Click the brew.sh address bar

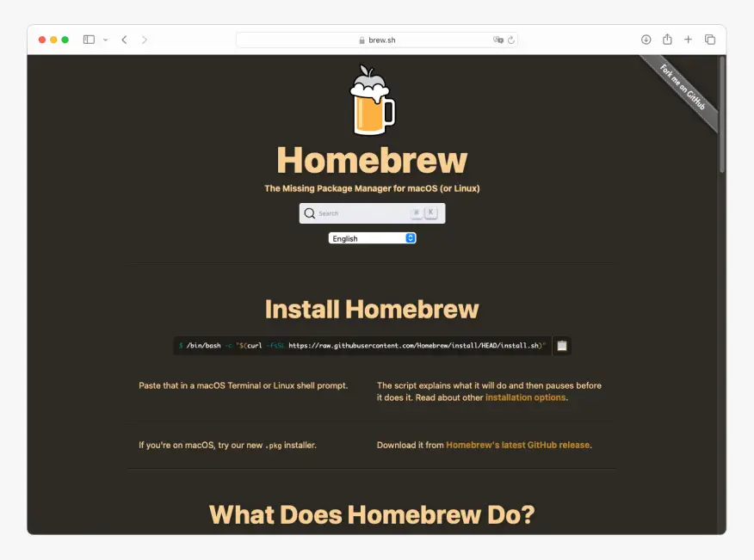pos(377,40)
